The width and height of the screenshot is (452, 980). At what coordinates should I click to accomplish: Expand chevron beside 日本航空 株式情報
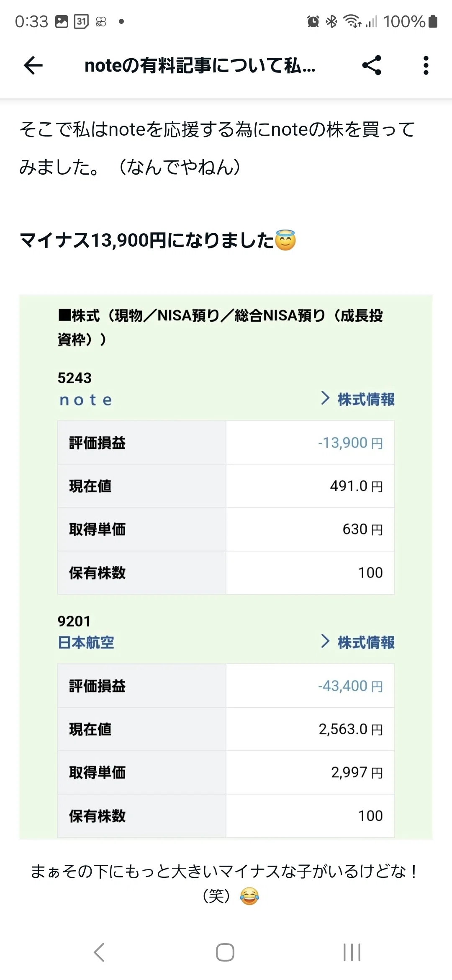point(325,641)
